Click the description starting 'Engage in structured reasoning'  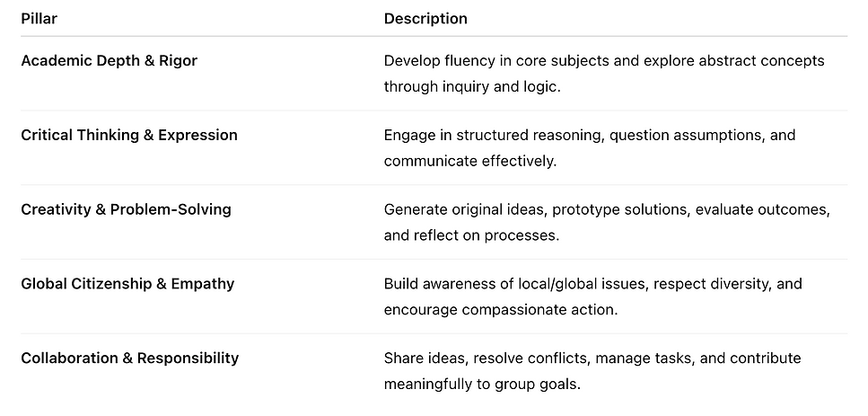pyautogui.click(x=589, y=135)
